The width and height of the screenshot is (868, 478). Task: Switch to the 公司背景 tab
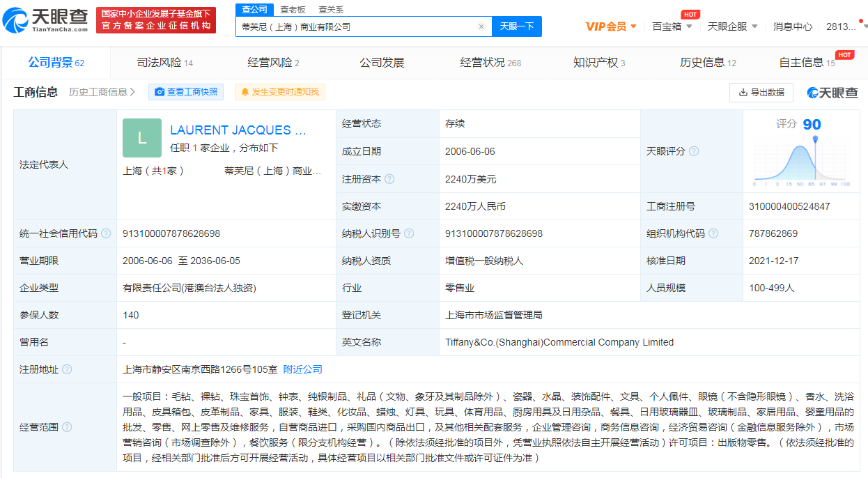[56, 63]
